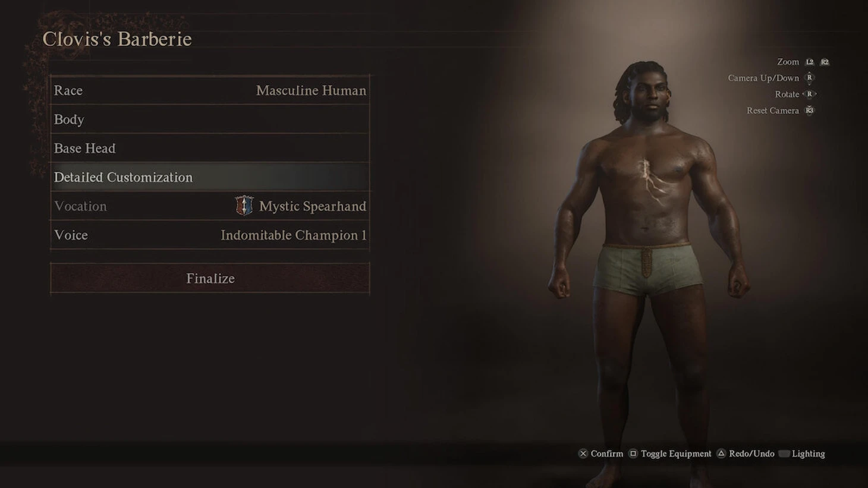Open the Body menu entry
The width and height of the screenshot is (868, 488).
pos(210,119)
